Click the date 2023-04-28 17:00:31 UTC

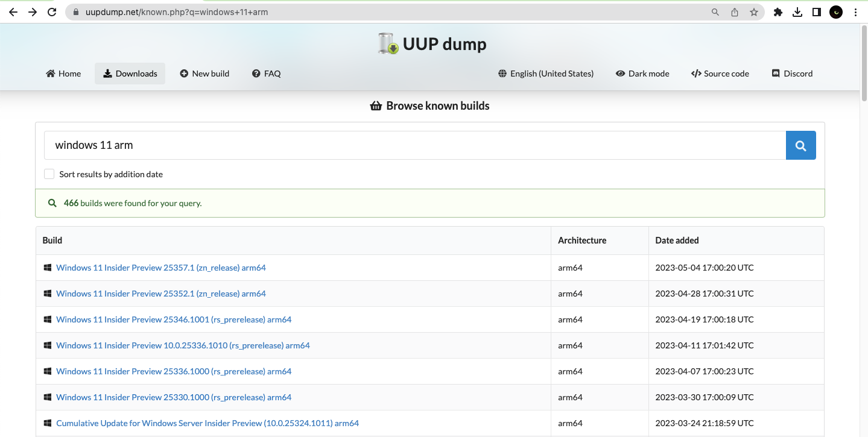[x=705, y=294]
